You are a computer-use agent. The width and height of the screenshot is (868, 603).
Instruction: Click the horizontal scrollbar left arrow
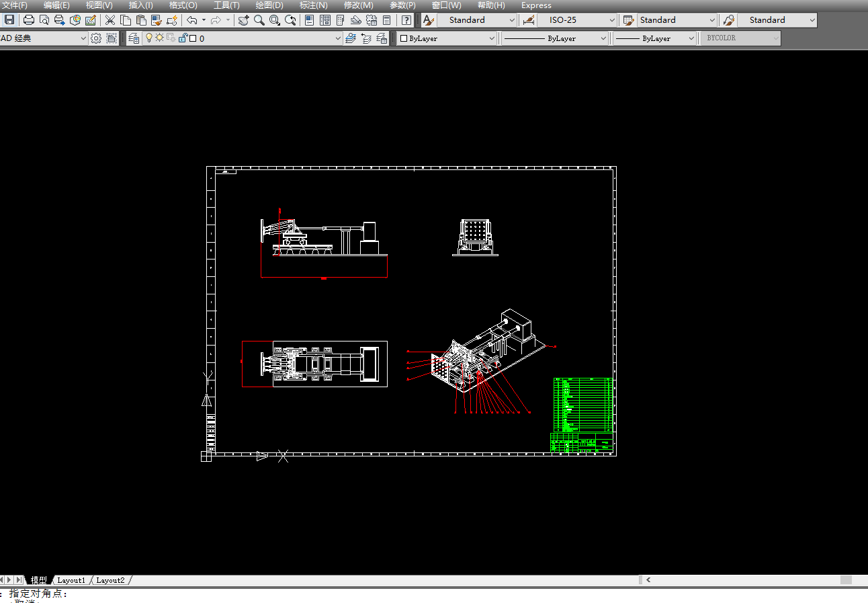tap(648, 579)
